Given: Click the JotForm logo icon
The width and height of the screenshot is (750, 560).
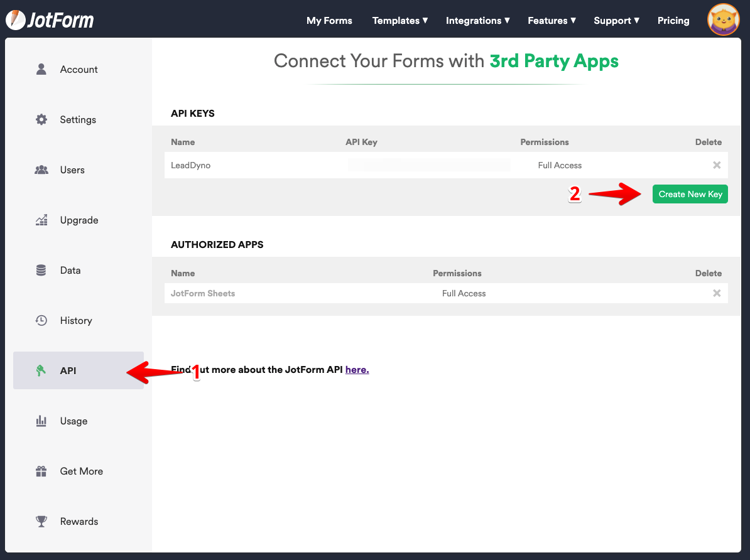Looking at the screenshot, I should (15, 20).
